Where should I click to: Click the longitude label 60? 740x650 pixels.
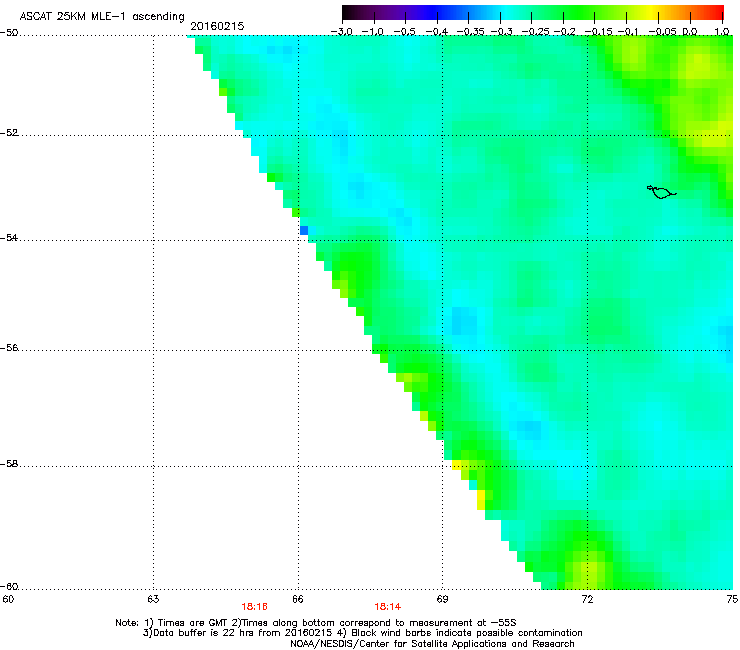click(x=8, y=599)
